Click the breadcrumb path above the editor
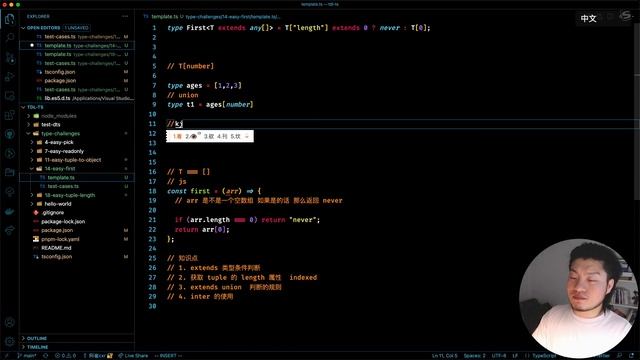This screenshot has height=360, width=640. pos(233,17)
